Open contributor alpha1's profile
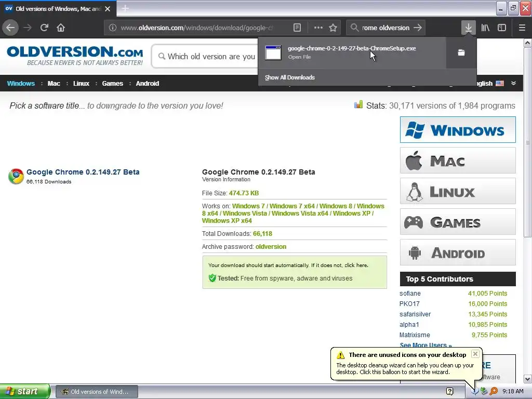 click(x=409, y=325)
